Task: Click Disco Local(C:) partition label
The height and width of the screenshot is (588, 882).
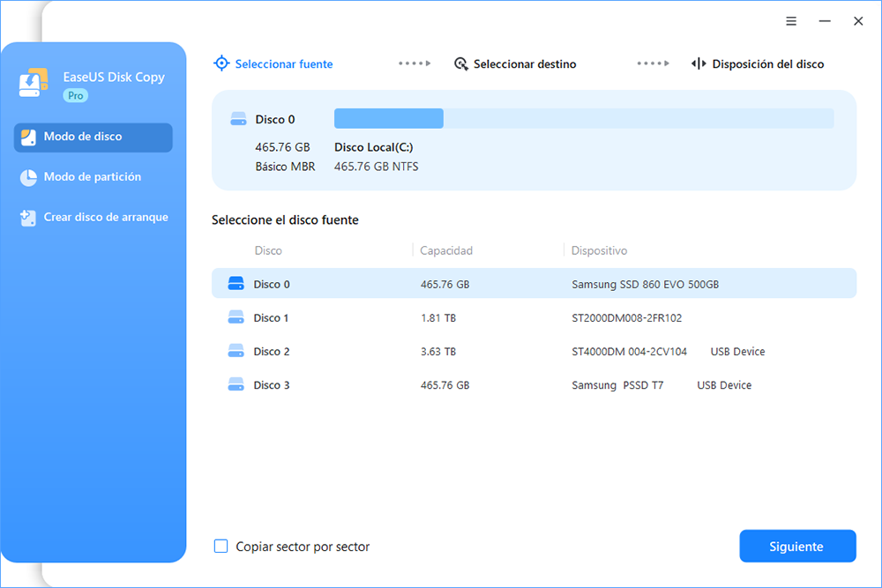Action: pos(373,147)
